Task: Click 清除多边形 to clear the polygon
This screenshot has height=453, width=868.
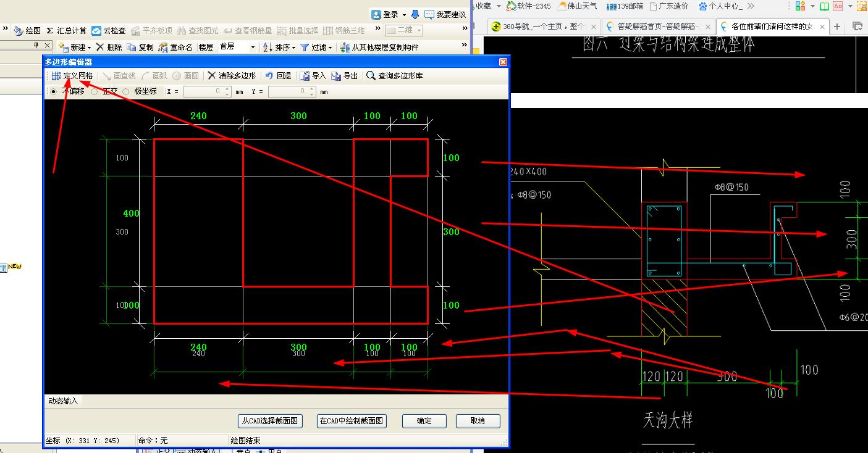Action: coord(232,75)
